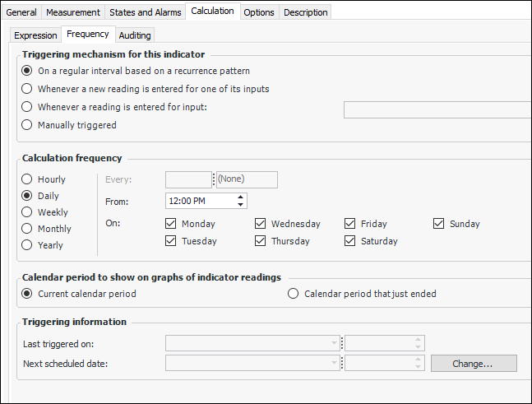This screenshot has height=404, width=532.
Task: Open the Next scheduled date dropdown
Action: click(335, 364)
